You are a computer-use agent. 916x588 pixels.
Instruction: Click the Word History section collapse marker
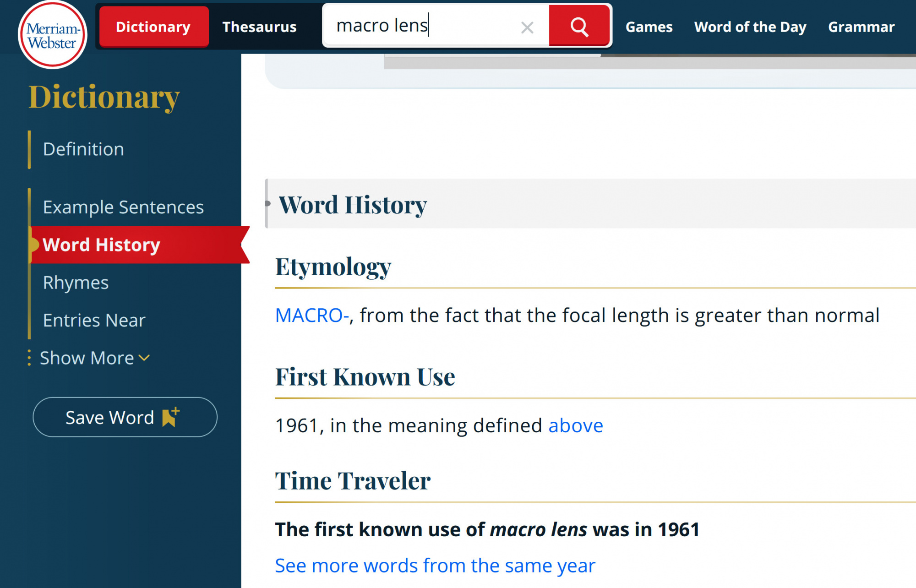click(268, 203)
